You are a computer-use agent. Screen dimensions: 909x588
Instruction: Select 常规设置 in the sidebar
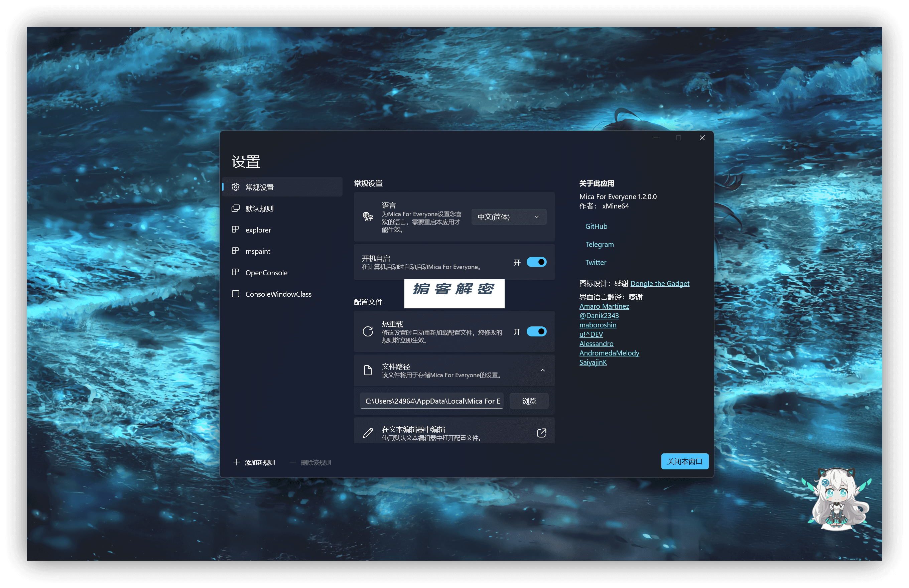click(282, 187)
